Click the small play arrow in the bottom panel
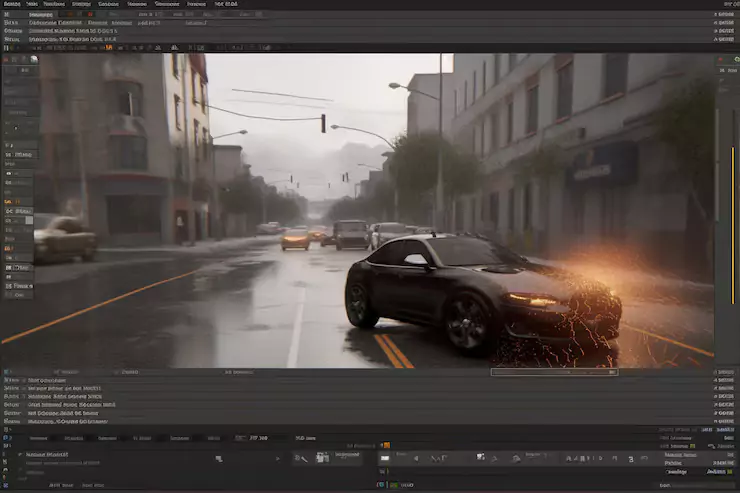This screenshot has height=493, width=740. (x=278, y=459)
